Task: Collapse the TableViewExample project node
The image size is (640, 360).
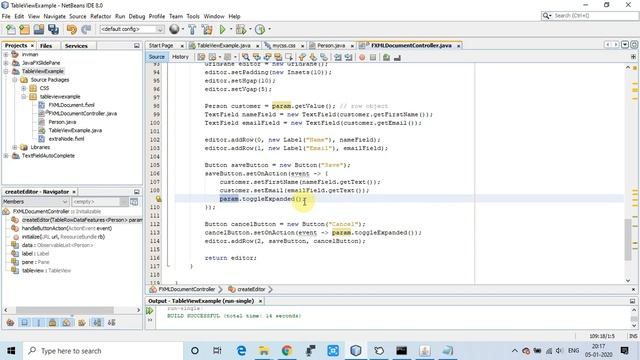Action: coord(6,71)
